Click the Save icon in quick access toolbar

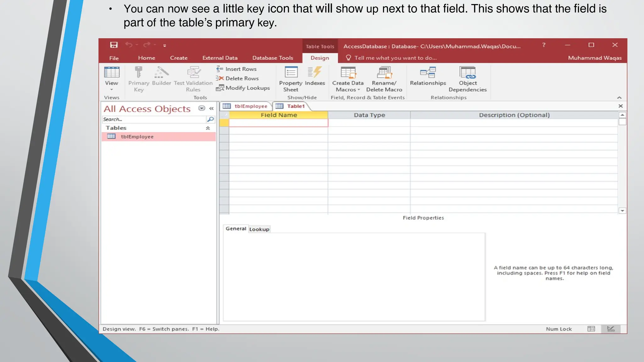[114, 45]
